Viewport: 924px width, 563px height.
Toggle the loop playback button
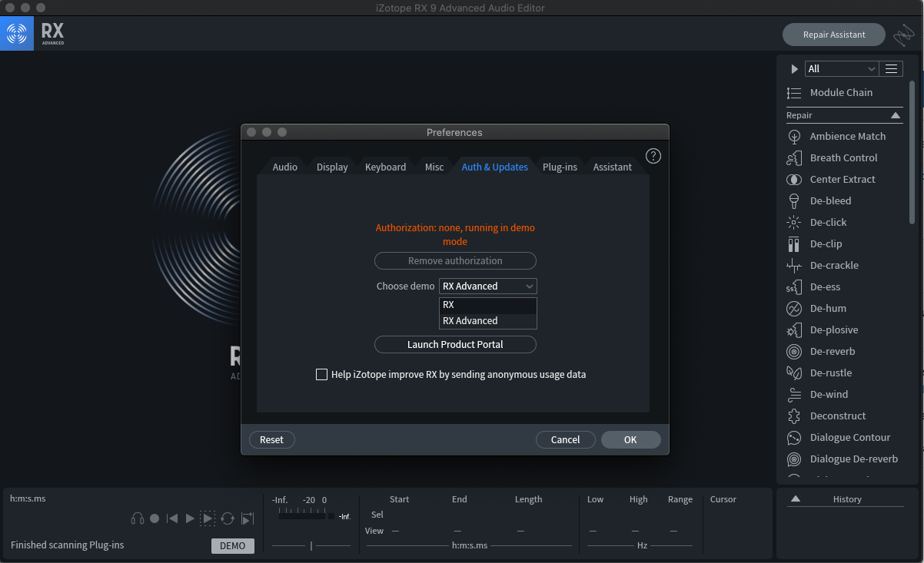pos(228,518)
